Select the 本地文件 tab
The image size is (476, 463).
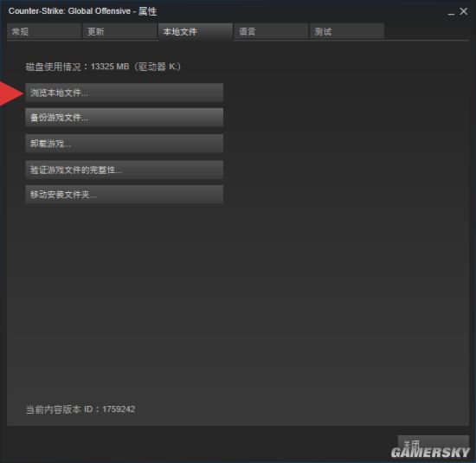click(196, 31)
